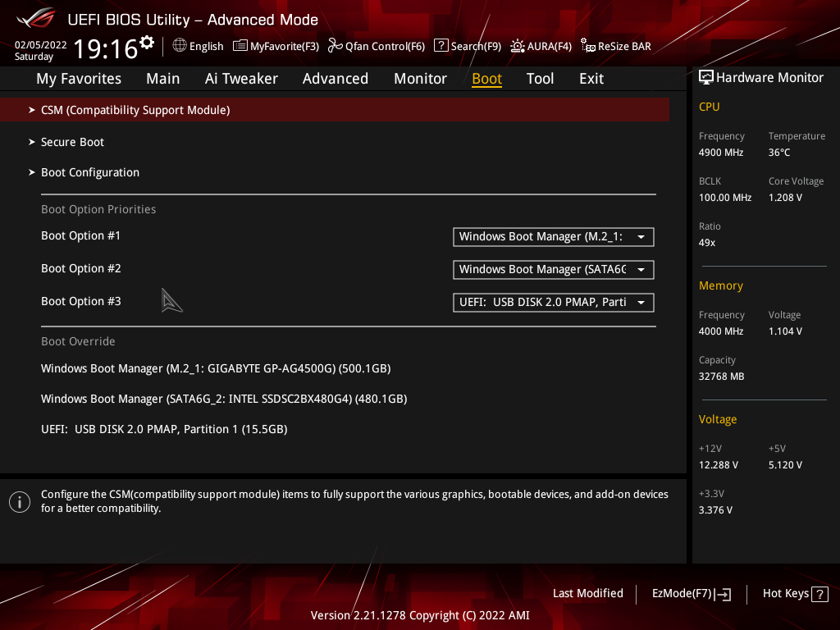The width and height of the screenshot is (840, 630).
Task: Open Last Modified settings list
Action: [x=587, y=593]
